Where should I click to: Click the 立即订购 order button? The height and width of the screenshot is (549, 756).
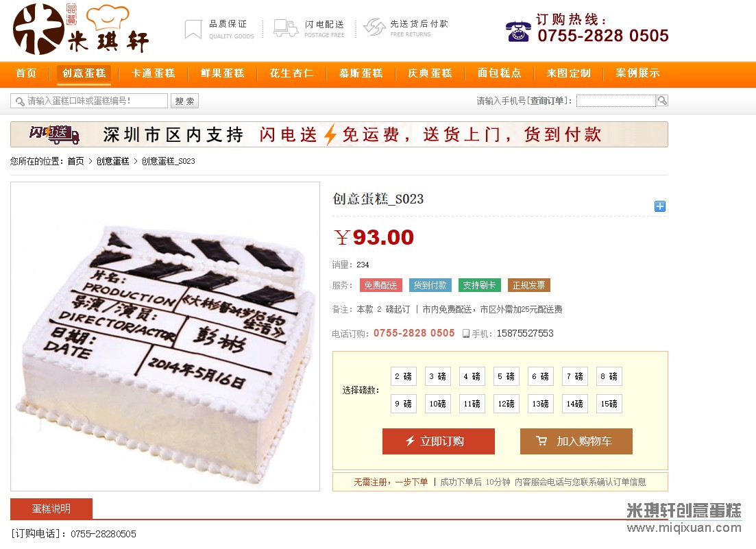[438, 441]
